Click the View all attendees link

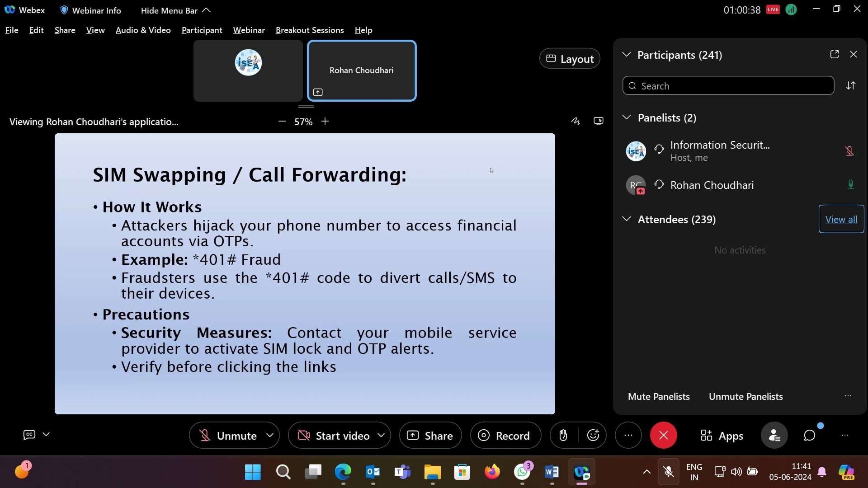841,220
